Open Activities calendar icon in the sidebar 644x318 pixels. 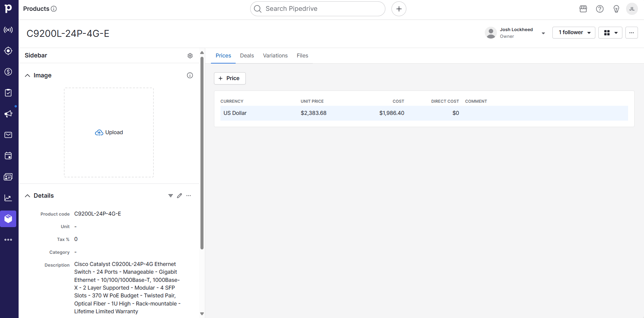8,156
